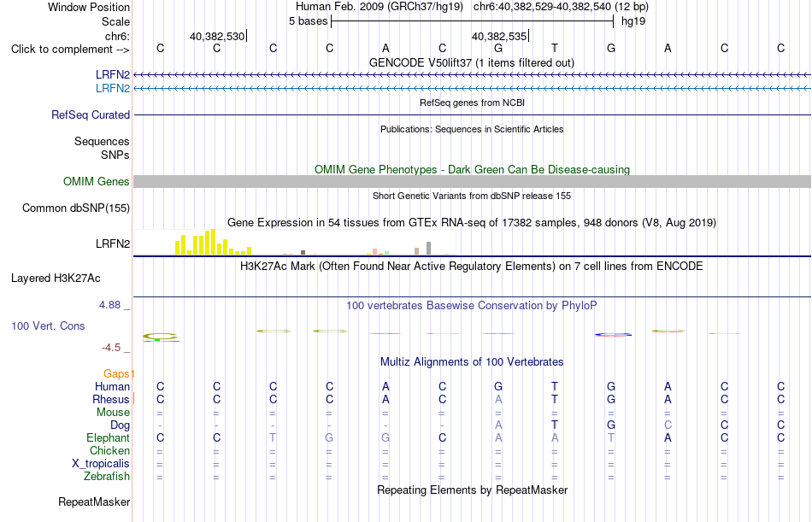Image resolution: width=812 pixels, height=522 pixels.
Task: Click the gray bar in GTEx chart
Action: (429, 248)
